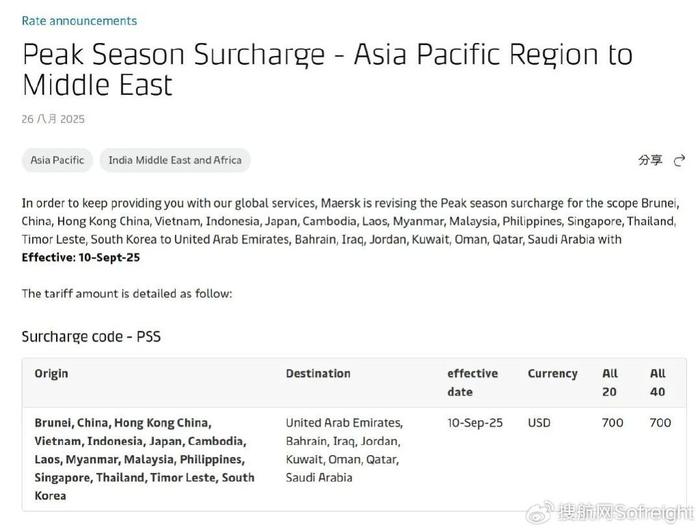
Task: Click the Sofreight watermark text
Action: click(625, 513)
